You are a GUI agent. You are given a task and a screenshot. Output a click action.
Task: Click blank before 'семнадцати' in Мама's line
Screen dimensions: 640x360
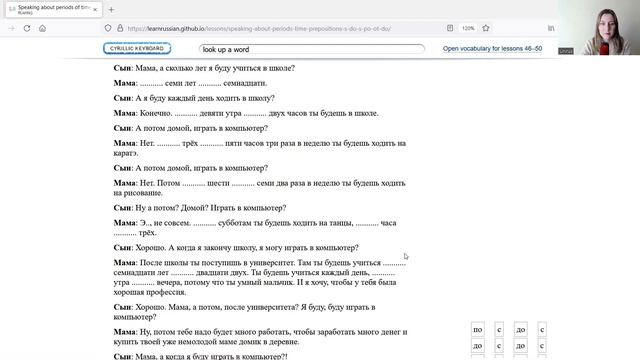210,83
